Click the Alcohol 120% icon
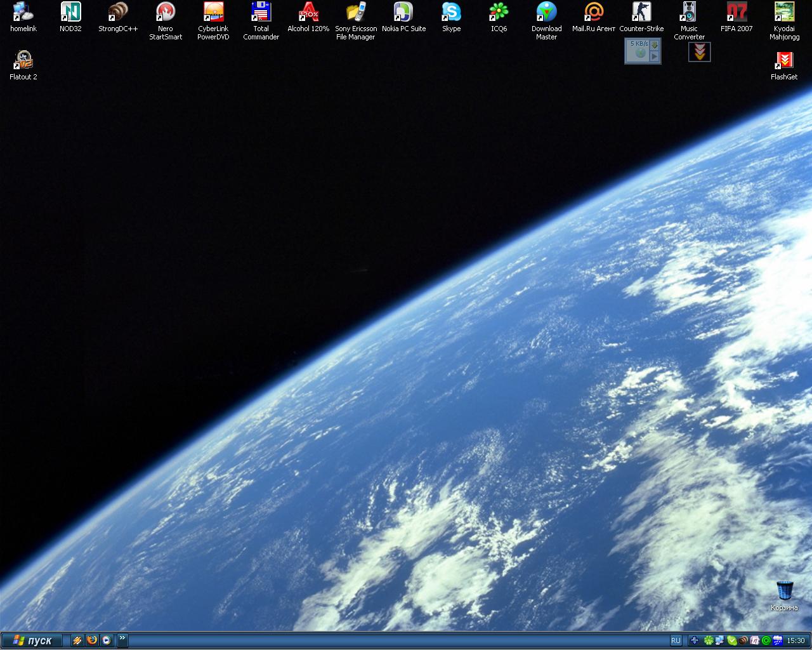Screen dimensions: 812x650 coord(308,17)
